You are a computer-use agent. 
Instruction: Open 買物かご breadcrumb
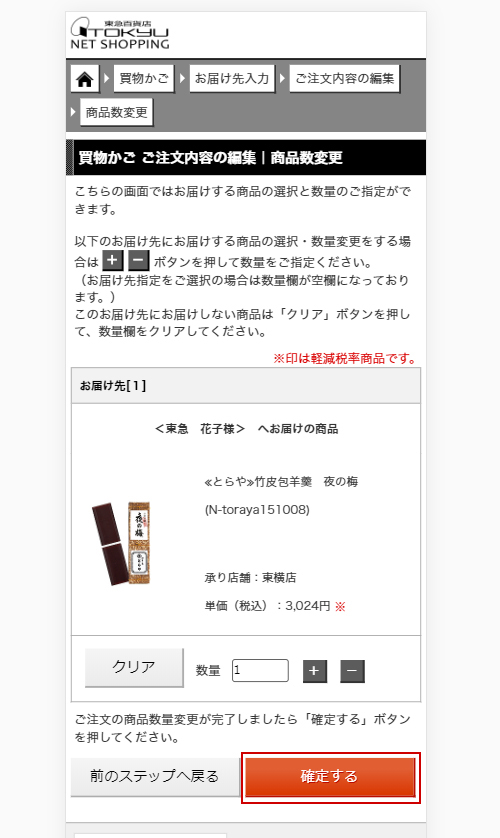pos(144,79)
